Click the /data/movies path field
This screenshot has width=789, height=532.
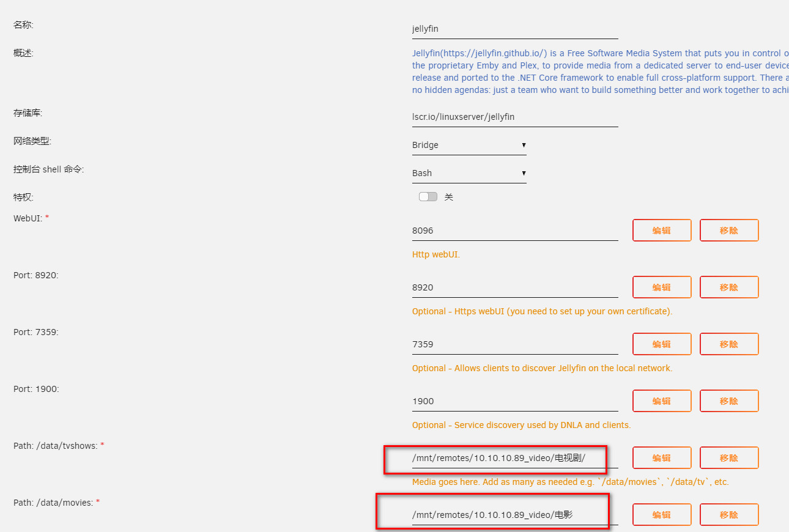pos(515,515)
